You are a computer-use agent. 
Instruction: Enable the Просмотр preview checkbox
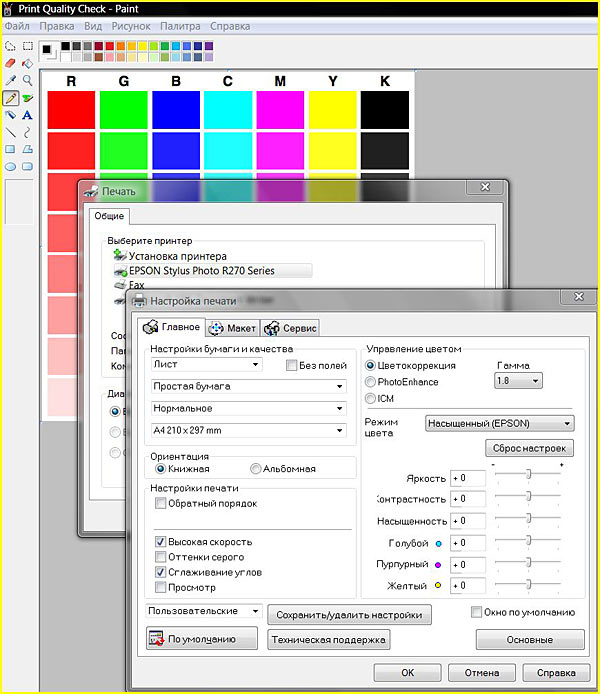(x=161, y=587)
